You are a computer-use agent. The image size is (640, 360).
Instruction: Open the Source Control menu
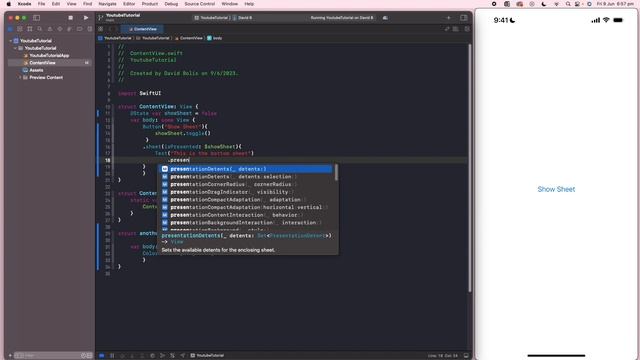(x=200, y=4)
